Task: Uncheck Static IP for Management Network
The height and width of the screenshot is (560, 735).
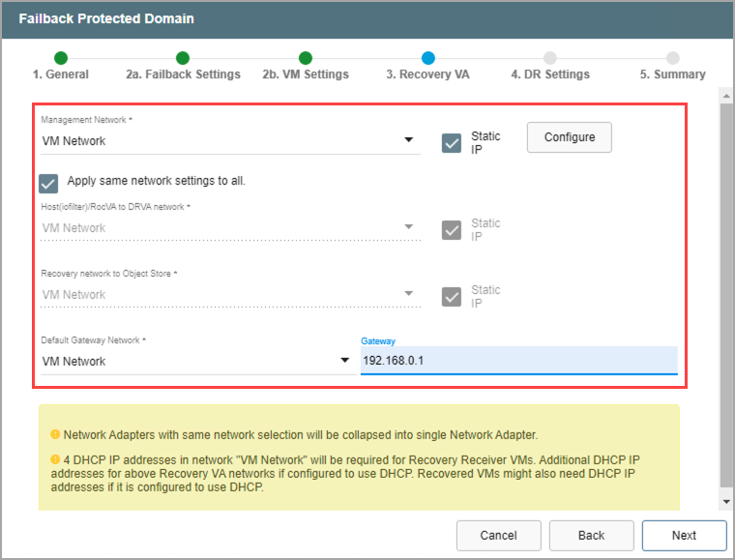Action: click(x=452, y=143)
